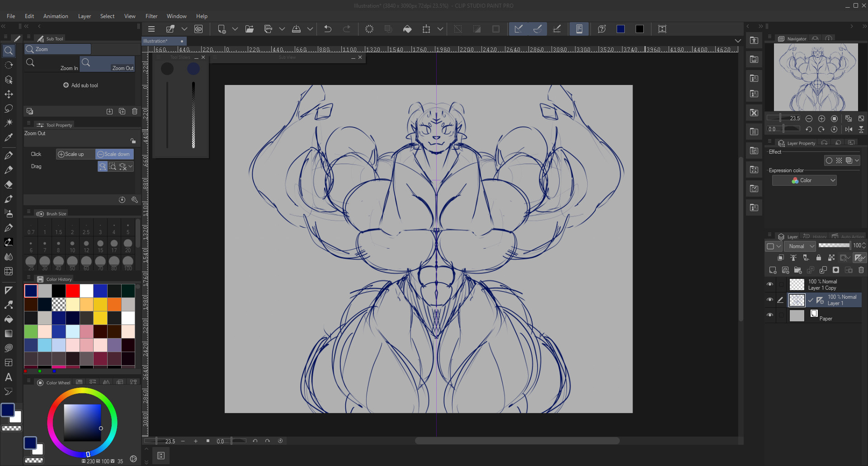
Task: Click the layer opacity slider
Action: 834,245
